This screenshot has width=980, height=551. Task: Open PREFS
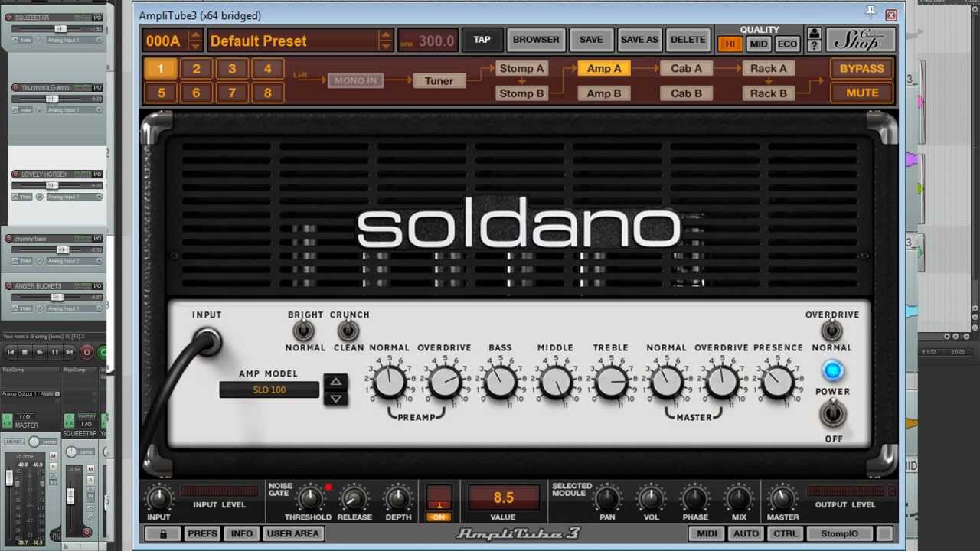202,533
